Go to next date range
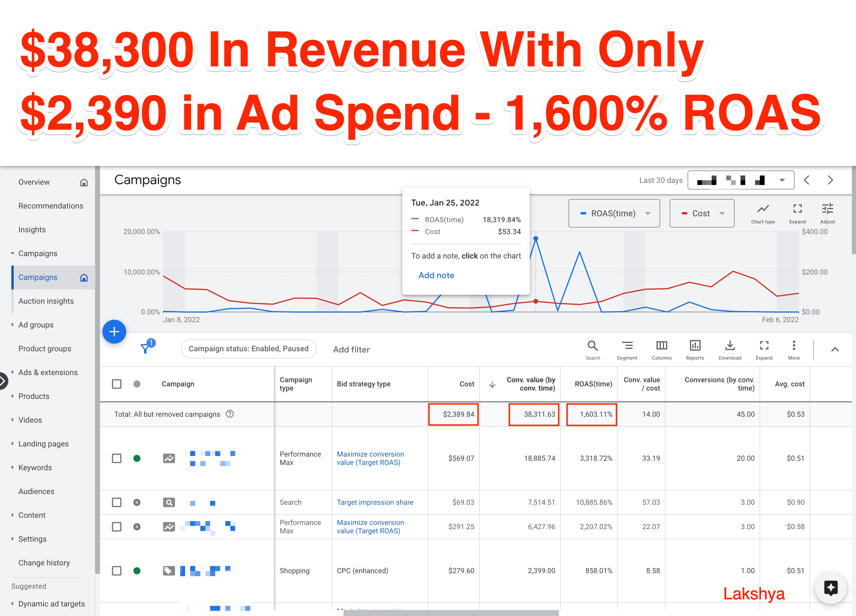Image resolution: width=856 pixels, height=616 pixels. [830, 180]
